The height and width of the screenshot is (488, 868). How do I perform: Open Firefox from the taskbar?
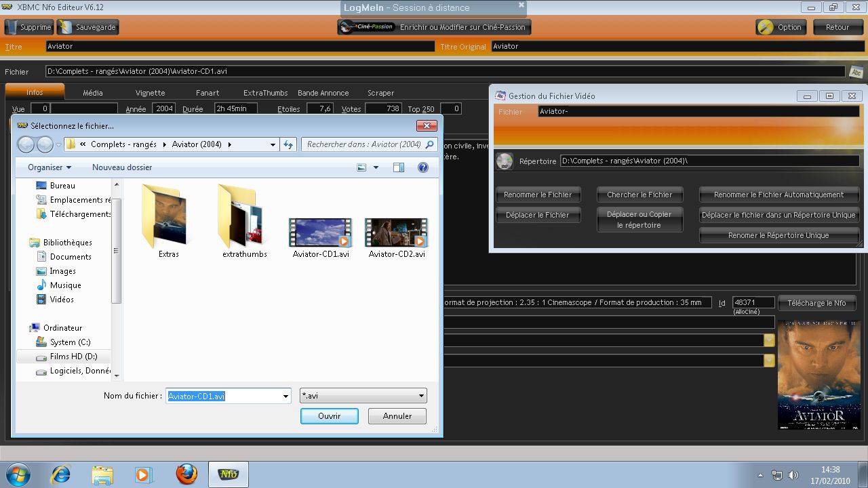186,474
